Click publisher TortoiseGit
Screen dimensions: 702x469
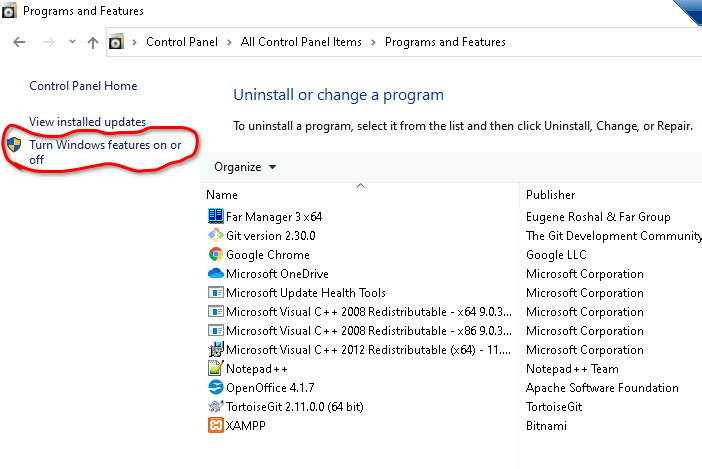tap(553, 407)
